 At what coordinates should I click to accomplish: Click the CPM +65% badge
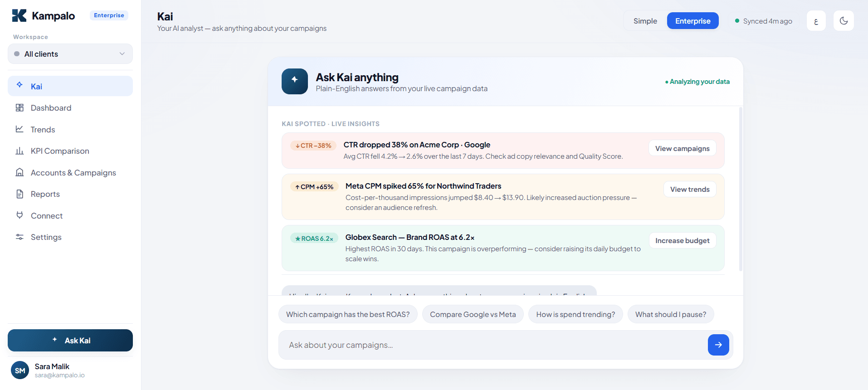pyautogui.click(x=314, y=187)
